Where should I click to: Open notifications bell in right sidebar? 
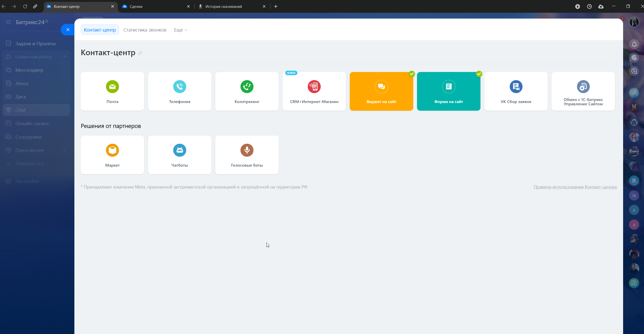tap(634, 44)
